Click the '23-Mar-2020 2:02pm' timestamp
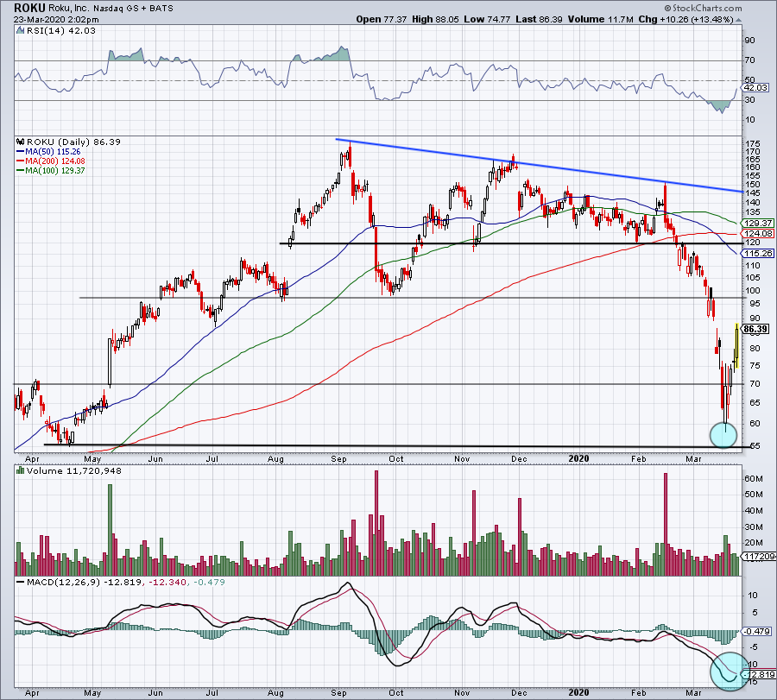This screenshot has height=700, width=777. tap(56, 20)
